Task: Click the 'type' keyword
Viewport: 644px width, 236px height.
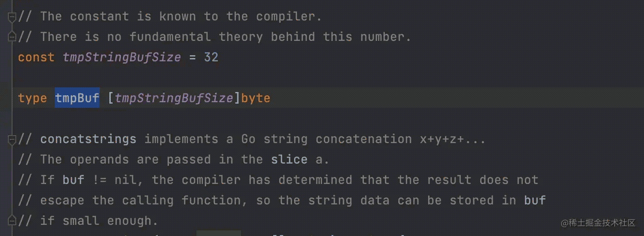Action: click(33, 98)
